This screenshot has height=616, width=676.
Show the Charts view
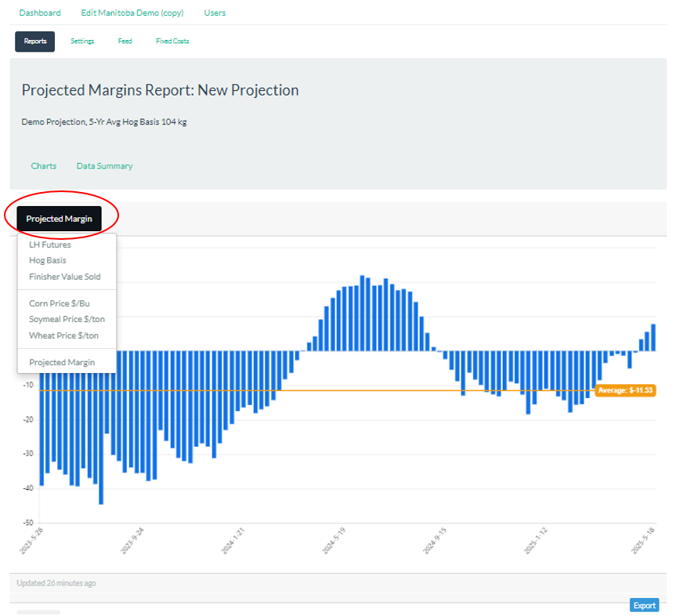pos(44,166)
